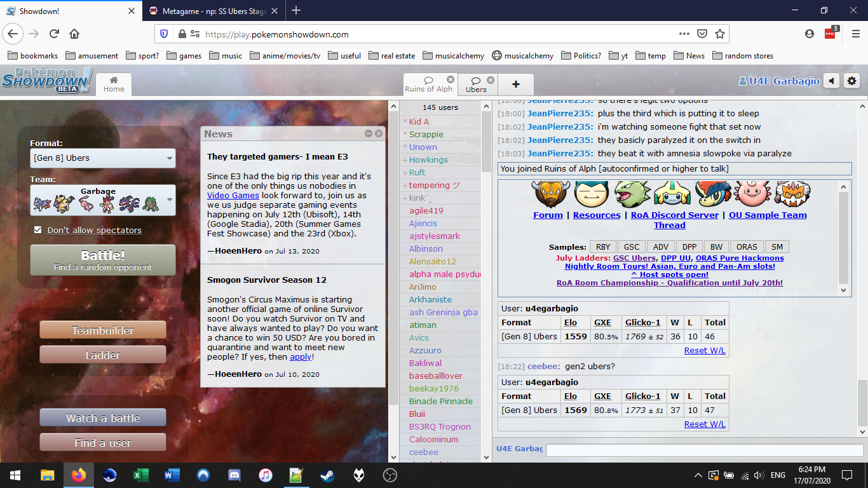The image size is (868, 488).
Task: Open Firefox account avatar icon
Action: 809,34
